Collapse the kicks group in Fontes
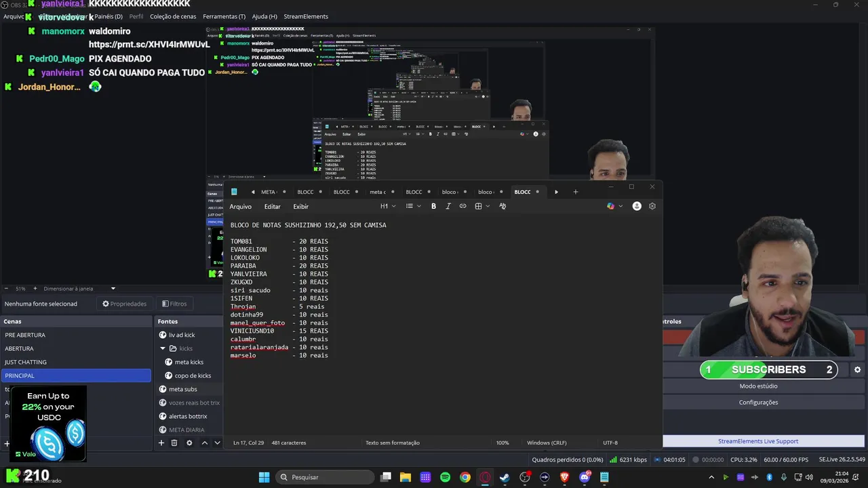Image resolution: width=868 pixels, height=488 pixels. point(163,348)
